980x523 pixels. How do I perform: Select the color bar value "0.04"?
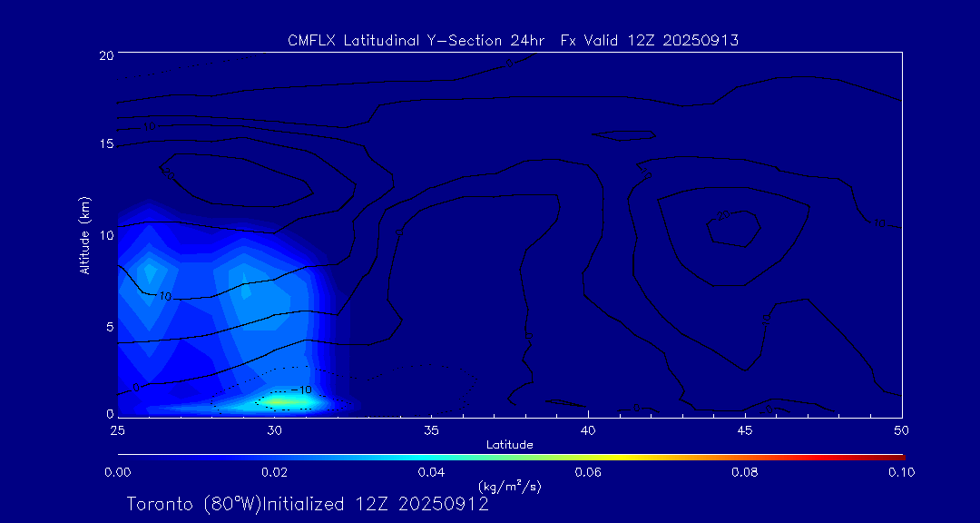click(x=431, y=472)
